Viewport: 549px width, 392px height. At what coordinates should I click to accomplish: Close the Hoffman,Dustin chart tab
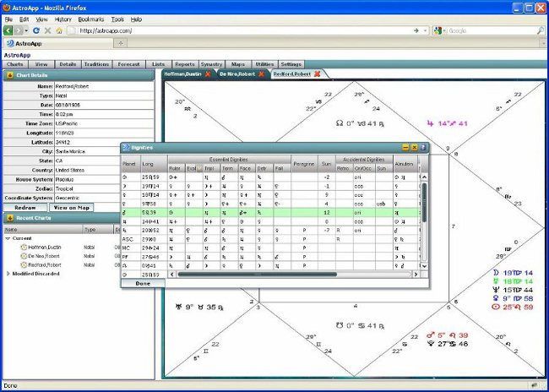click(x=208, y=73)
